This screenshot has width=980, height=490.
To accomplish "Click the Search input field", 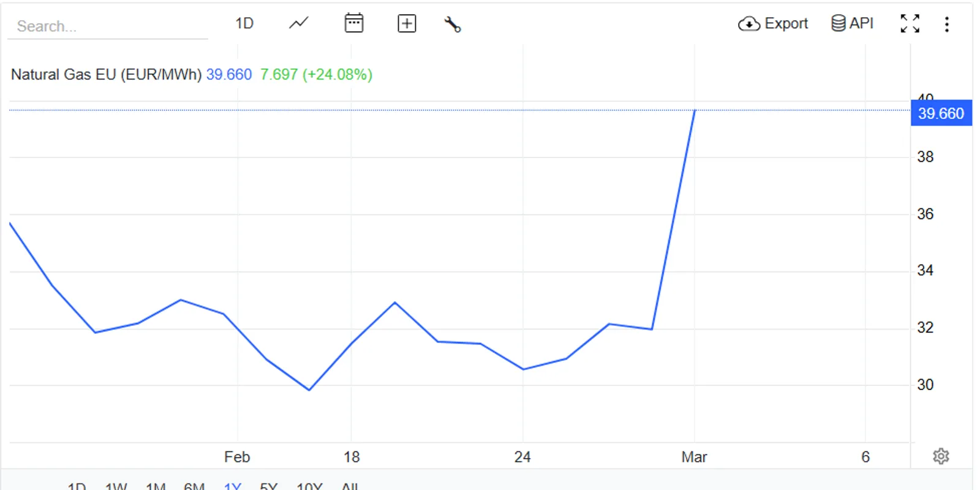I will click(107, 26).
